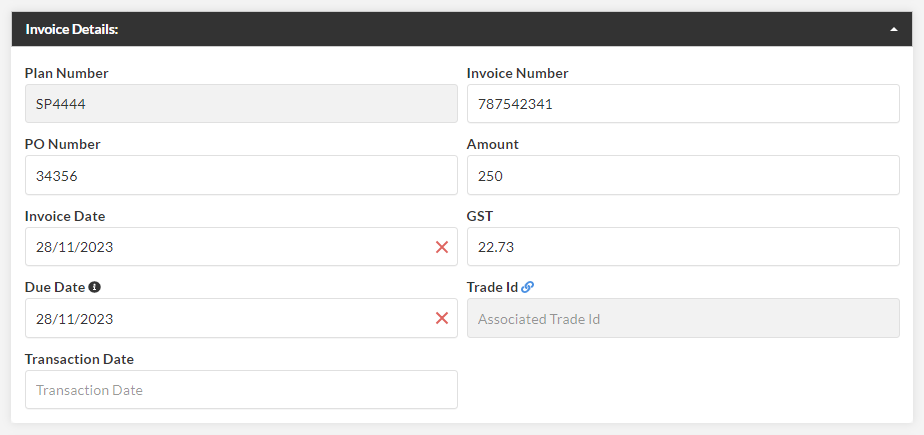The image size is (924, 435).
Task: Click the Associated Trade Id field
Action: (683, 318)
